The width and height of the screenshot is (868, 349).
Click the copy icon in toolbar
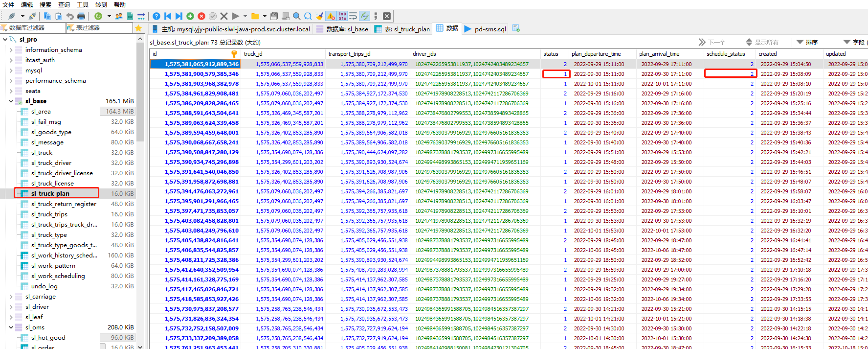47,16
